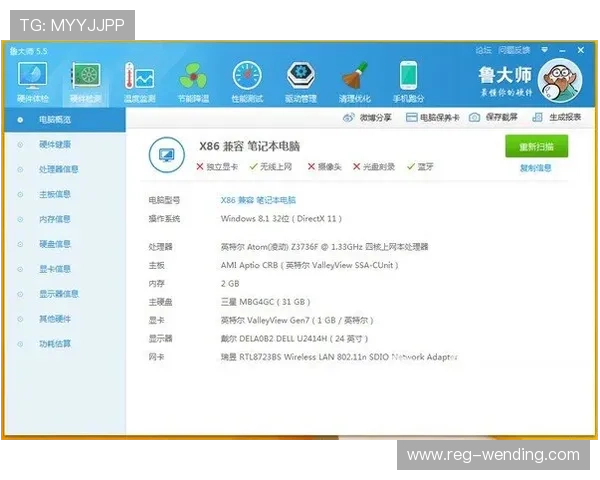
Task: Click the X86 兼容 笔记本电脑 heading title
Action: point(249,146)
